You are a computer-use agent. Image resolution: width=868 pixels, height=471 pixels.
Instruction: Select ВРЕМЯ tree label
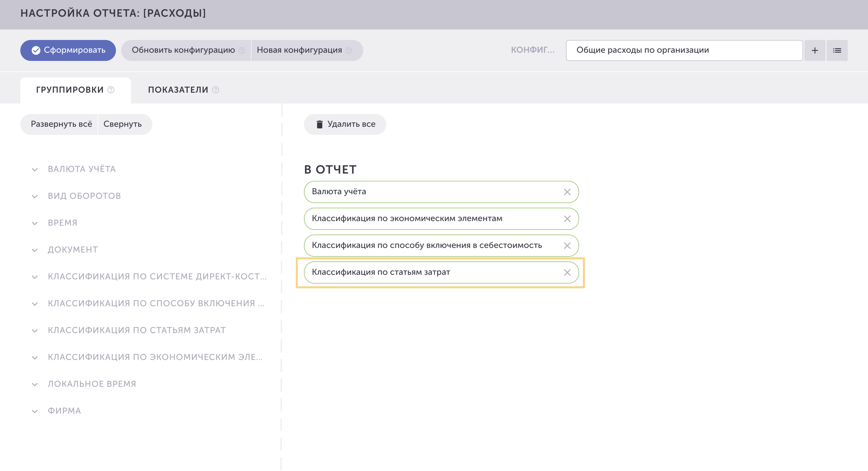[62, 223]
